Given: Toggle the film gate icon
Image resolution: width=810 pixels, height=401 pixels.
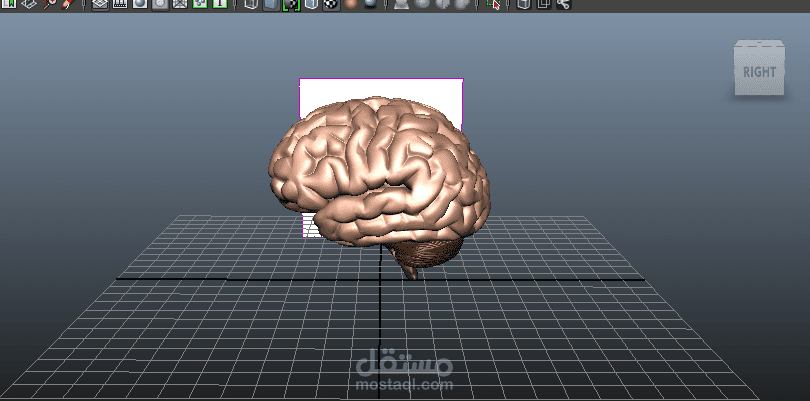Looking at the screenshot, I should tap(120, 4).
